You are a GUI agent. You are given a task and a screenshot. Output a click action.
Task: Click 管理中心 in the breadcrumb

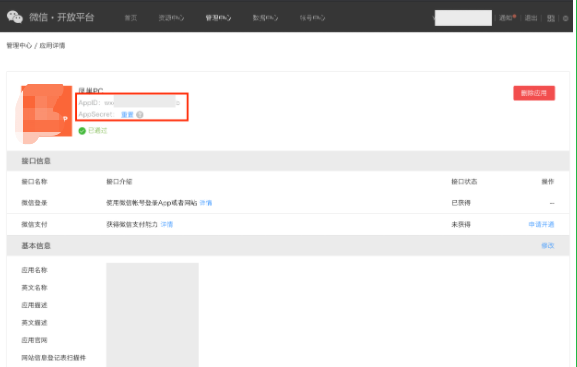click(19, 45)
